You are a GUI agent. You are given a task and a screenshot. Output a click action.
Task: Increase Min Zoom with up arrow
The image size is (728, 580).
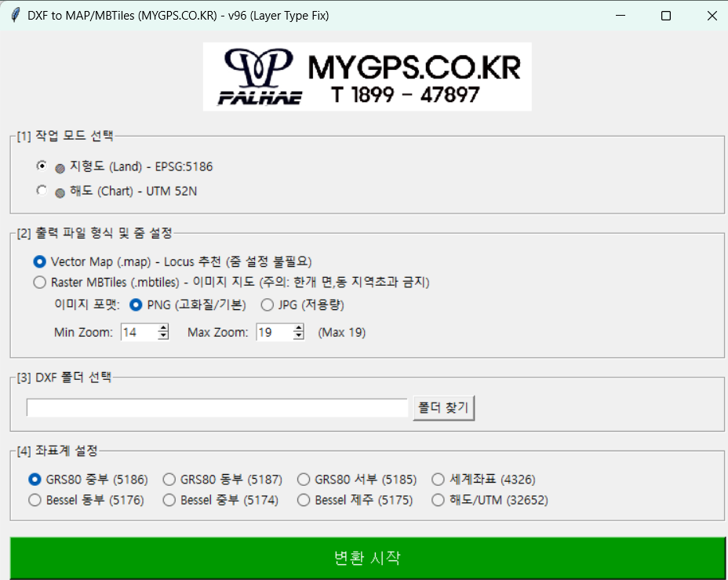tap(163, 329)
